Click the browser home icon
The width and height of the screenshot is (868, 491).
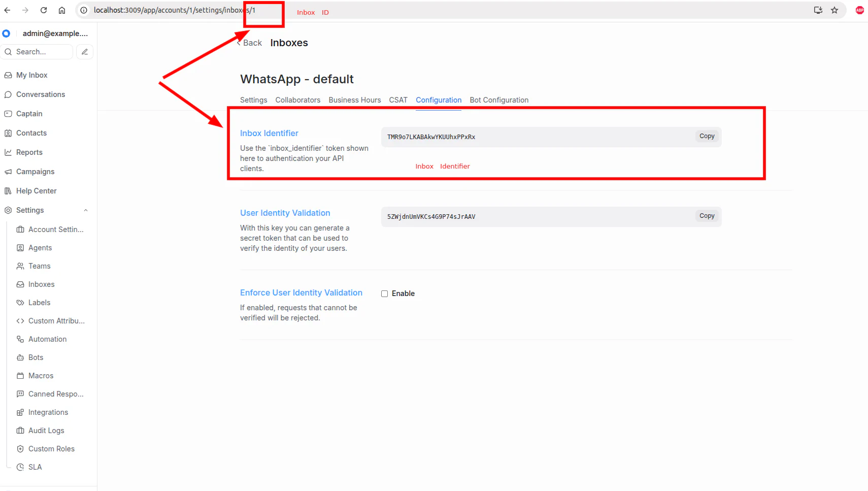pyautogui.click(x=62, y=10)
